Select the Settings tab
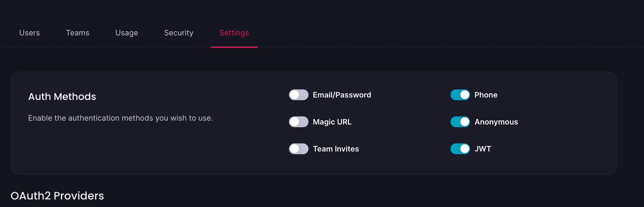Screen dimensions: 644x207 point(234,33)
